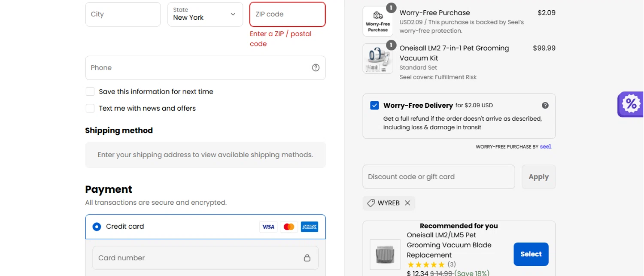Screen dimensions: 644x276
Task: Click the Amex card logo
Action: (x=310, y=227)
